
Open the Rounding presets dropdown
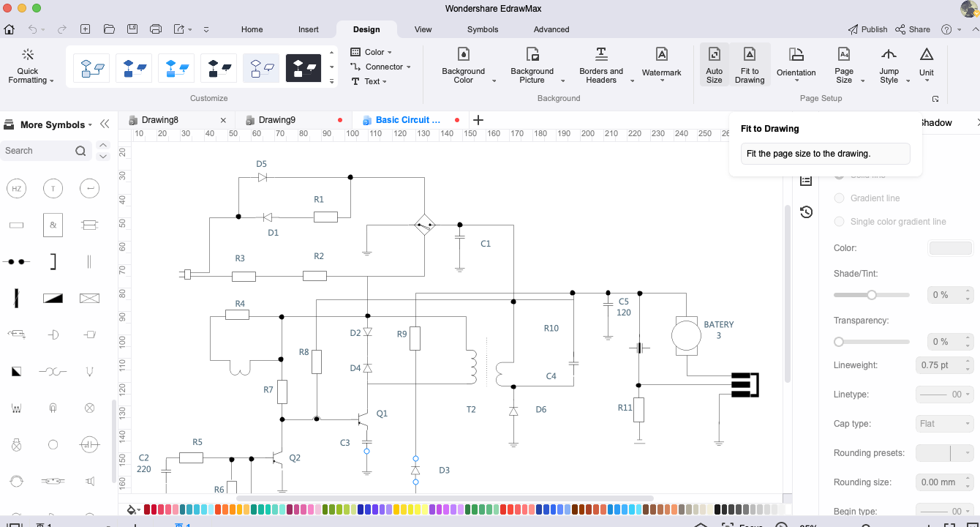pyautogui.click(x=944, y=453)
